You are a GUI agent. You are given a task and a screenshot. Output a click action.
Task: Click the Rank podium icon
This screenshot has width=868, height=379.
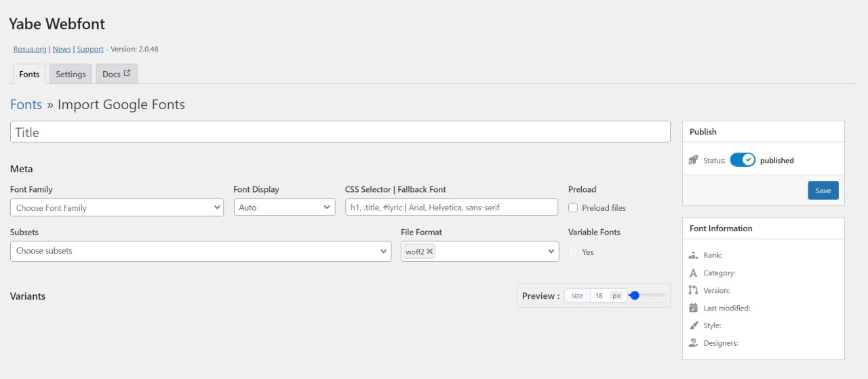pos(693,256)
